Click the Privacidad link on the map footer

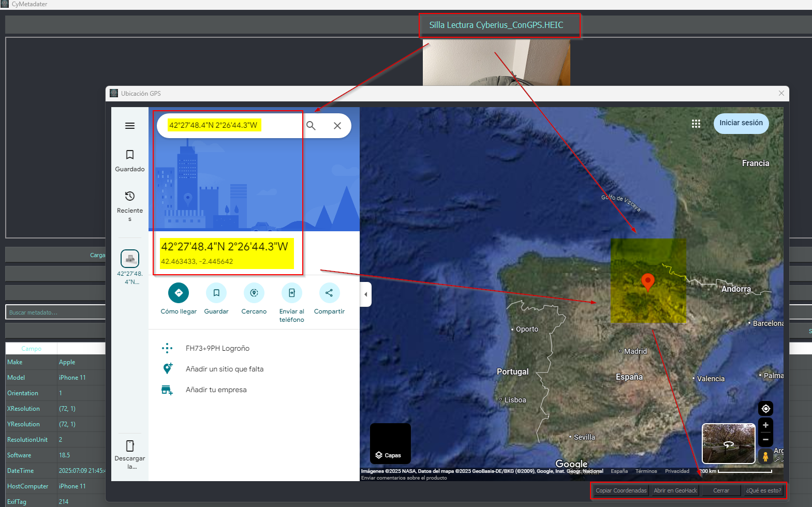coord(677,471)
